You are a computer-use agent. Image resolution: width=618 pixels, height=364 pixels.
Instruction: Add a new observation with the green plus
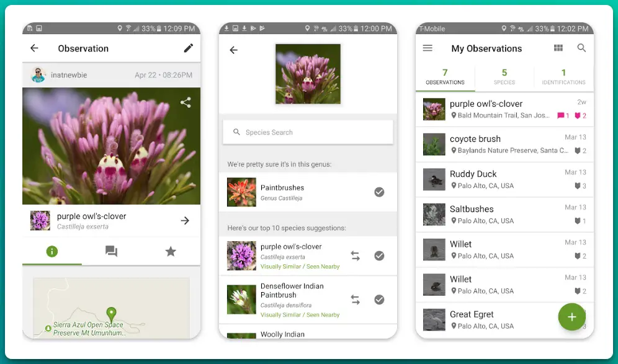pos(571,317)
